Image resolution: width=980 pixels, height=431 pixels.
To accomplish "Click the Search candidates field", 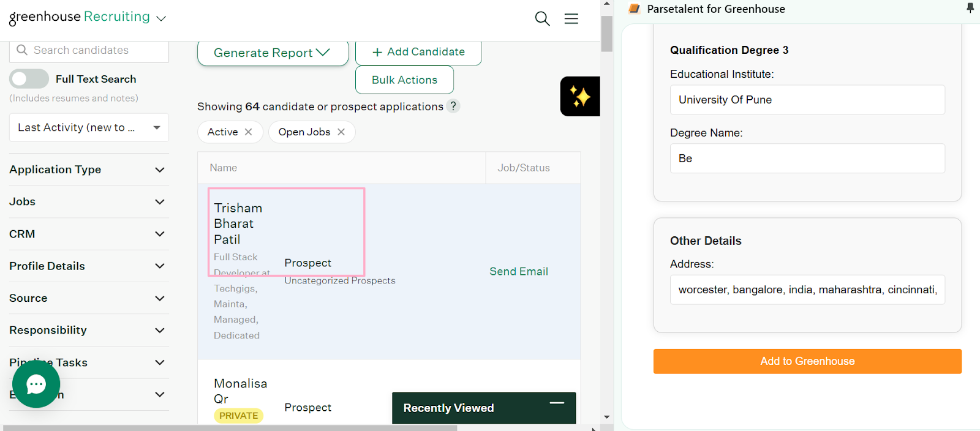I will tap(89, 50).
